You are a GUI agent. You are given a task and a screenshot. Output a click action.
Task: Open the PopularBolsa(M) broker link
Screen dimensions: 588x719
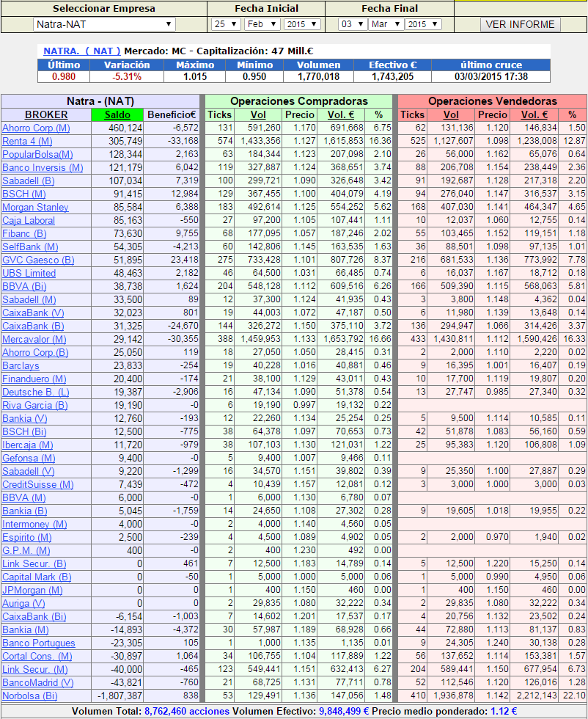point(37,155)
